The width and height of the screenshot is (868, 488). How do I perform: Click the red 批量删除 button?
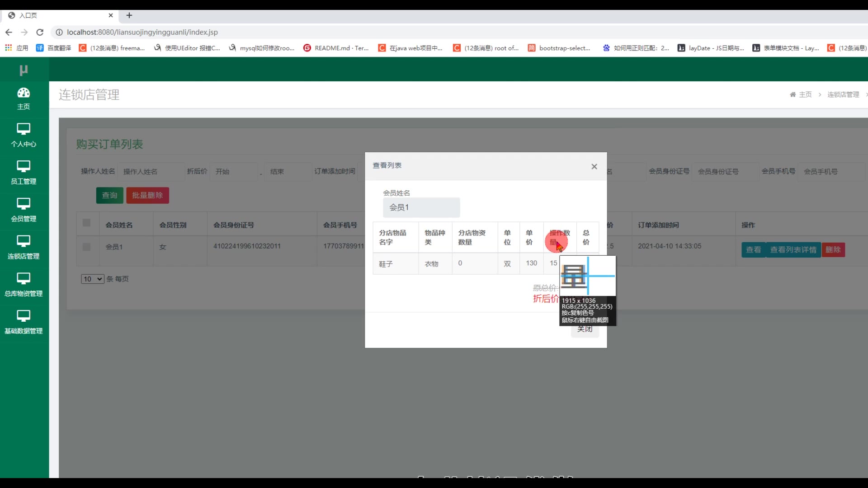147,195
